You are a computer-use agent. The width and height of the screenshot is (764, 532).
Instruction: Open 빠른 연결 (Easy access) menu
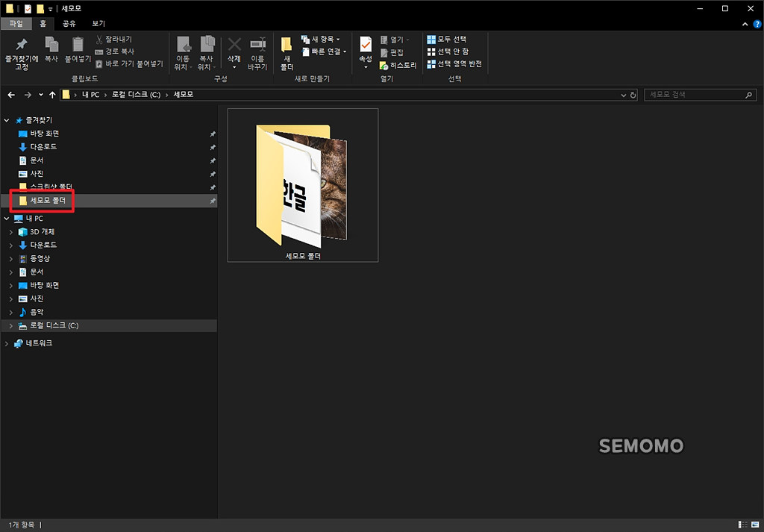point(324,51)
